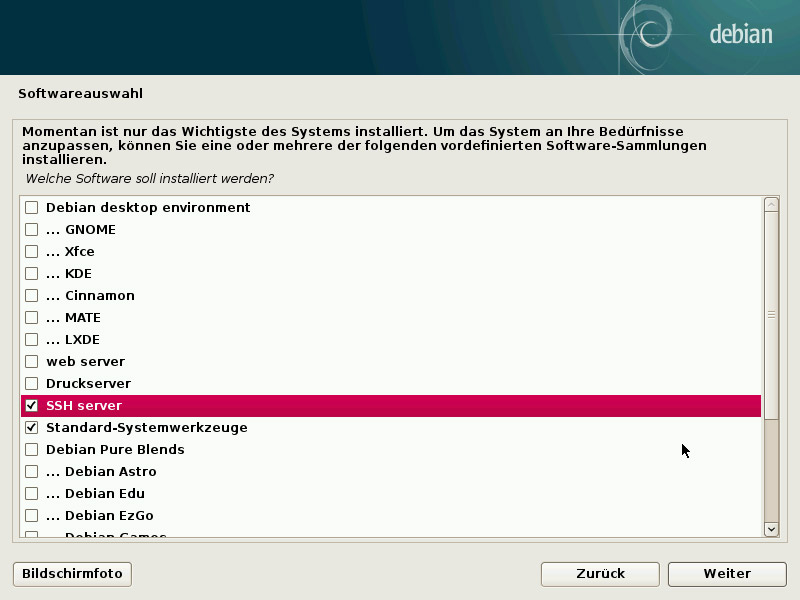
Task: Select the '... Debian EzGo' row text
Action: point(99,515)
